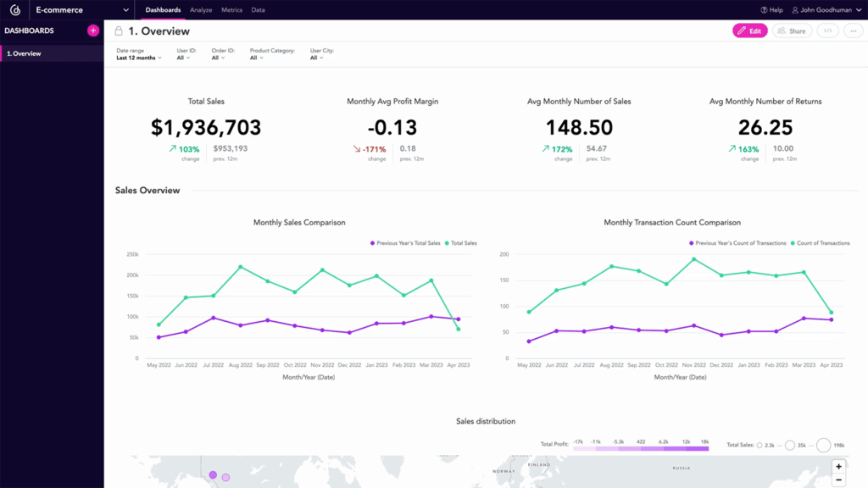Toggle Count of Transactions legend item
The image size is (868, 488).
[x=820, y=243]
